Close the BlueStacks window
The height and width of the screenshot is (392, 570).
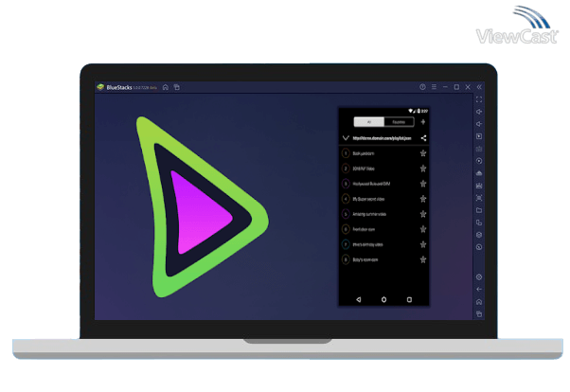pyautogui.click(x=468, y=87)
